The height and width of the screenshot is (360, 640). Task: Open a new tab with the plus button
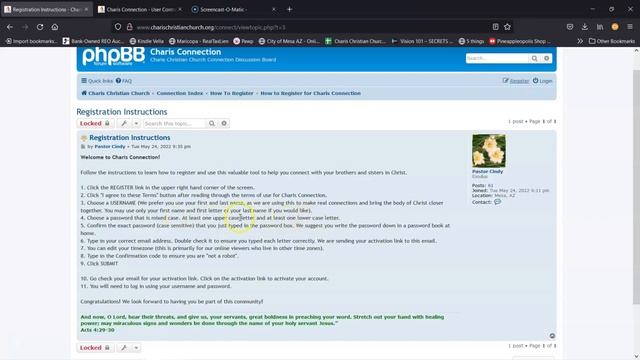289,9
